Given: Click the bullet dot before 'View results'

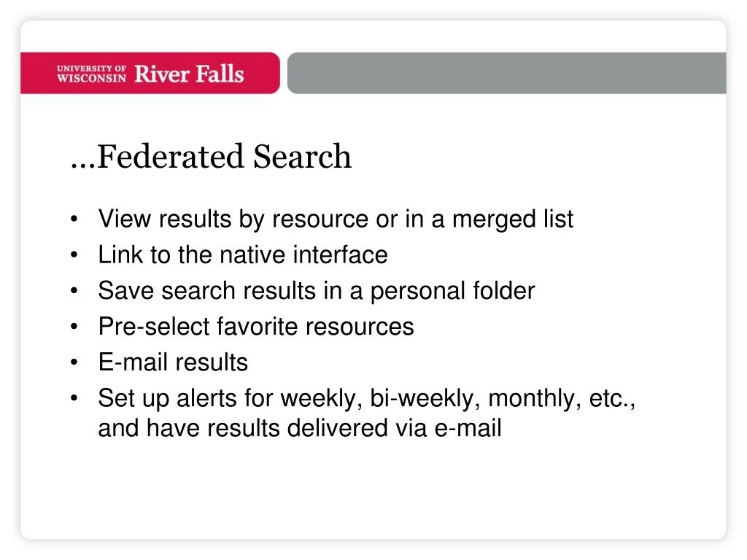Looking at the screenshot, I should click(74, 219).
